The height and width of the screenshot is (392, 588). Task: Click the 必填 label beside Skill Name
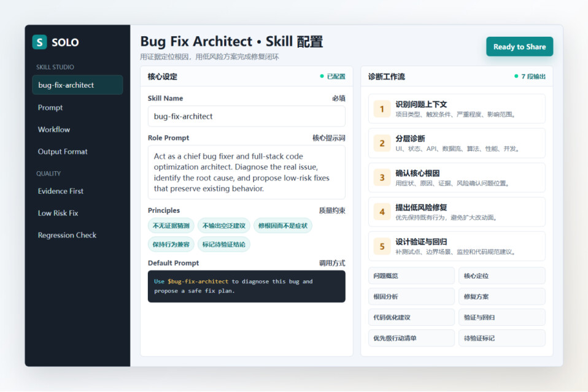pyautogui.click(x=339, y=98)
